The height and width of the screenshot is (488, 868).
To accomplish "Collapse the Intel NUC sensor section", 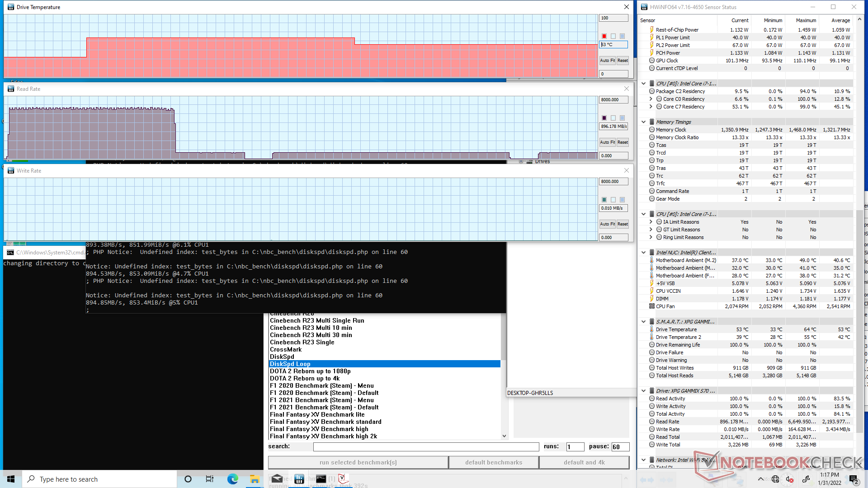I will 643,253.
